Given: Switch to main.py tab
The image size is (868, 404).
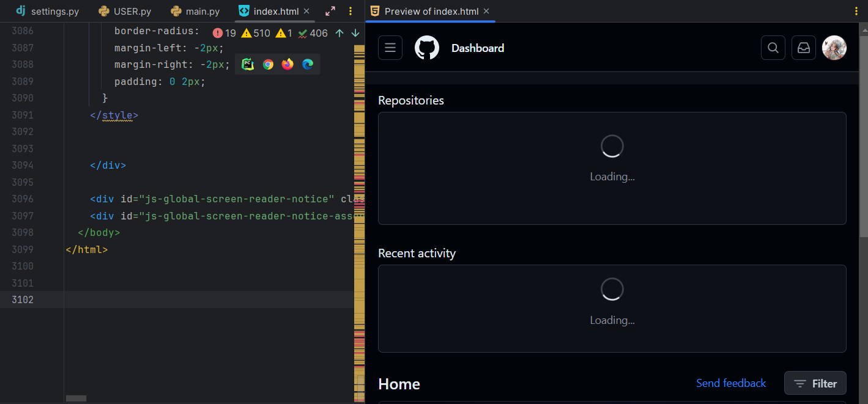Looking at the screenshot, I should (x=196, y=11).
